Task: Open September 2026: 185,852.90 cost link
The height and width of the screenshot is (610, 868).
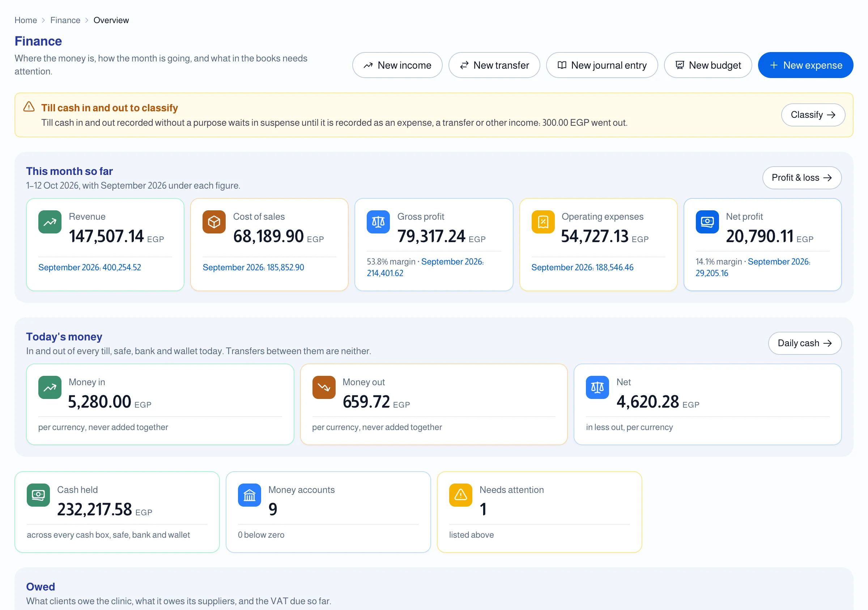Action: click(x=253, y=267)
